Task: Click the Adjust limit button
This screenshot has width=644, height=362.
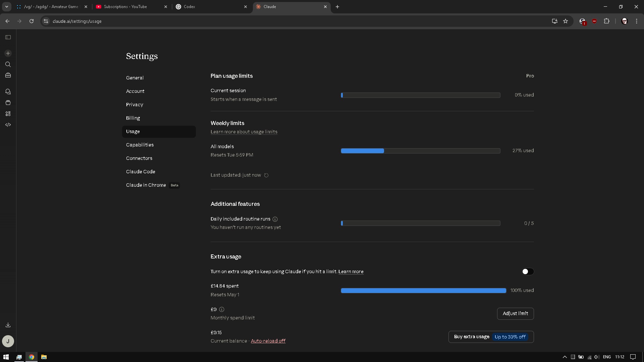Action: (515, 314)
